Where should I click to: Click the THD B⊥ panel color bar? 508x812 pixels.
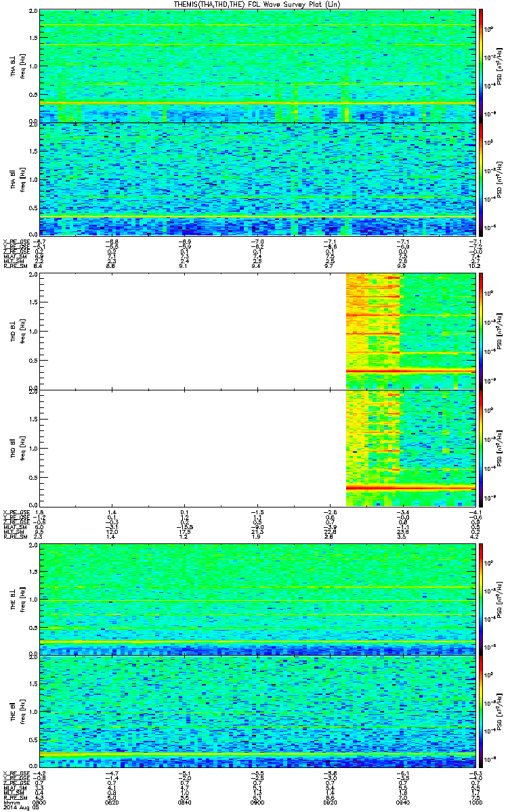tap(482, 330)
